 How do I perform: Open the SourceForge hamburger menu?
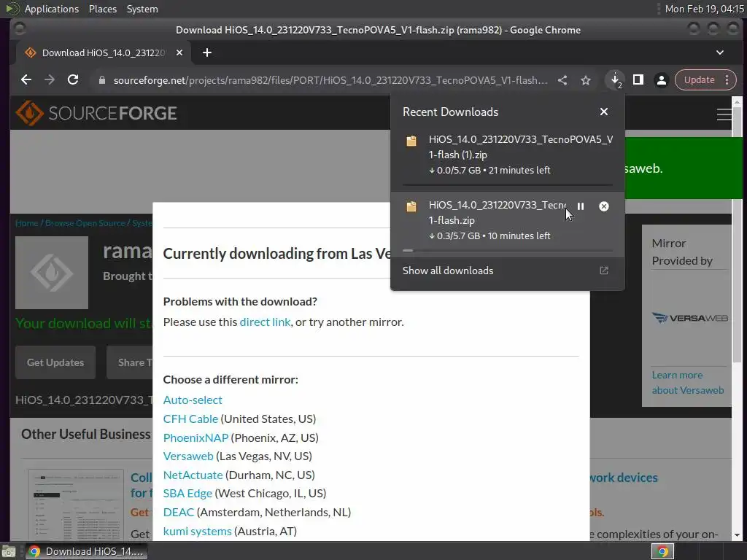724,114
